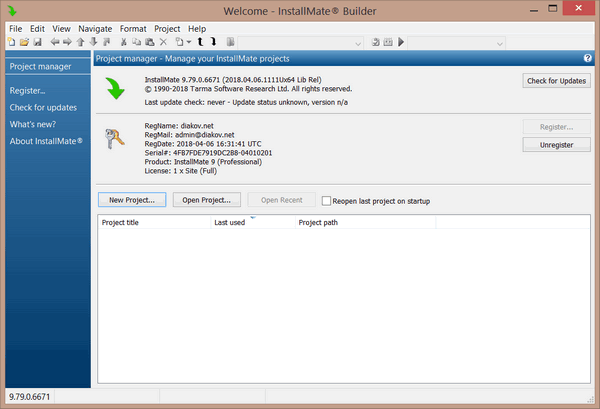Open the Project menu

[167, 29]
